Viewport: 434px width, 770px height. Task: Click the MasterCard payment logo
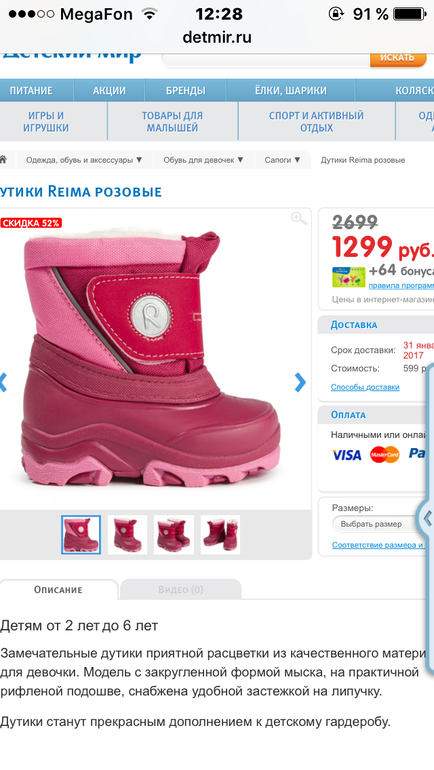(384, 455)
